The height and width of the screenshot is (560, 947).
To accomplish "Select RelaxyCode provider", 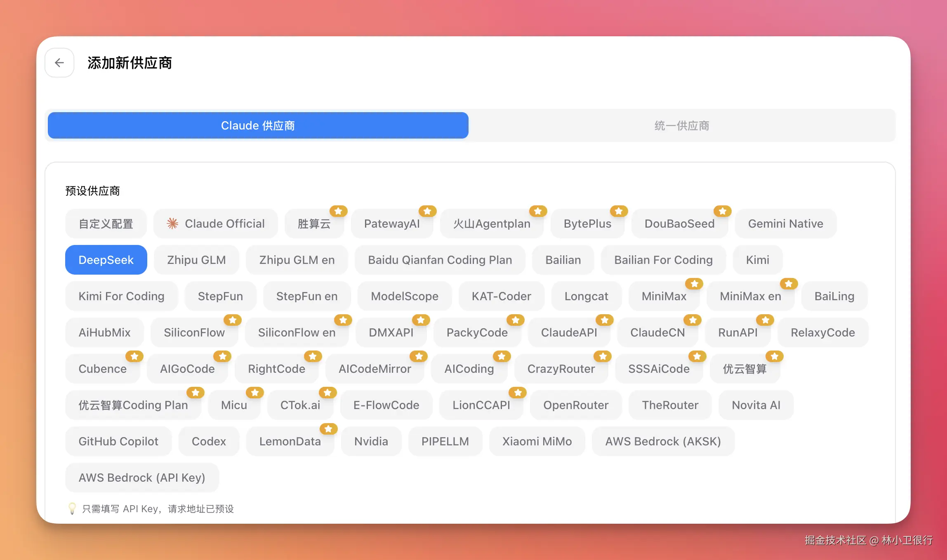I will point(823,332).
